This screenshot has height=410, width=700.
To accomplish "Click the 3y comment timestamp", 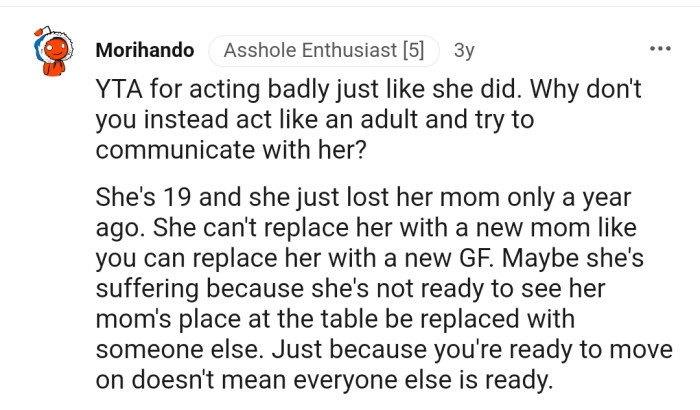I will [x=464, y=49].
